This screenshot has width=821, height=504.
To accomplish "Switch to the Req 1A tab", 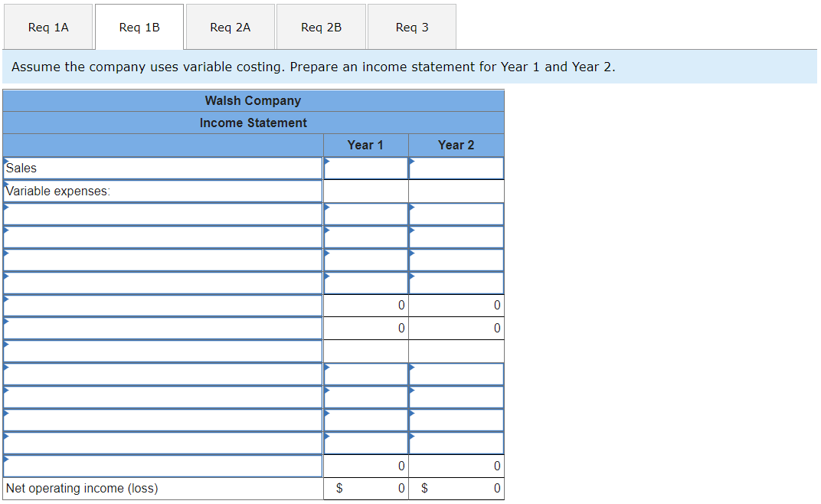I will click(48, 26).
